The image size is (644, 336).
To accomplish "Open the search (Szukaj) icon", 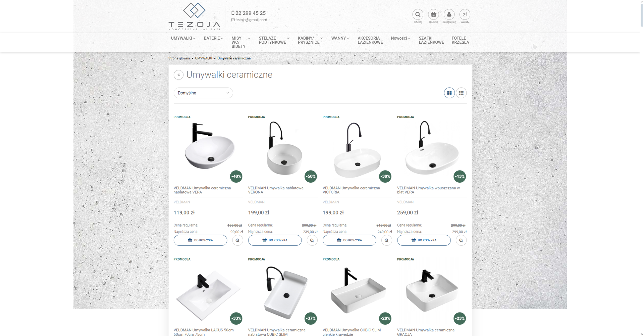I will (x=418, y=14).
